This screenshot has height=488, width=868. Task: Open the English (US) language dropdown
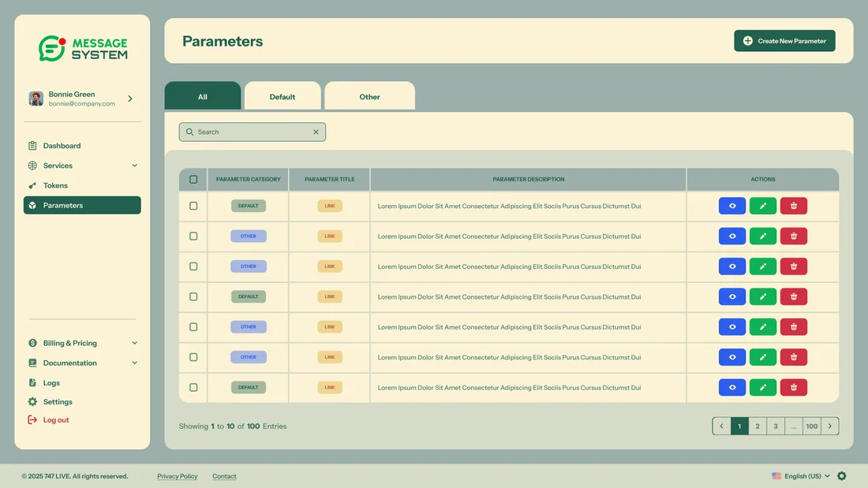[800, 476]
